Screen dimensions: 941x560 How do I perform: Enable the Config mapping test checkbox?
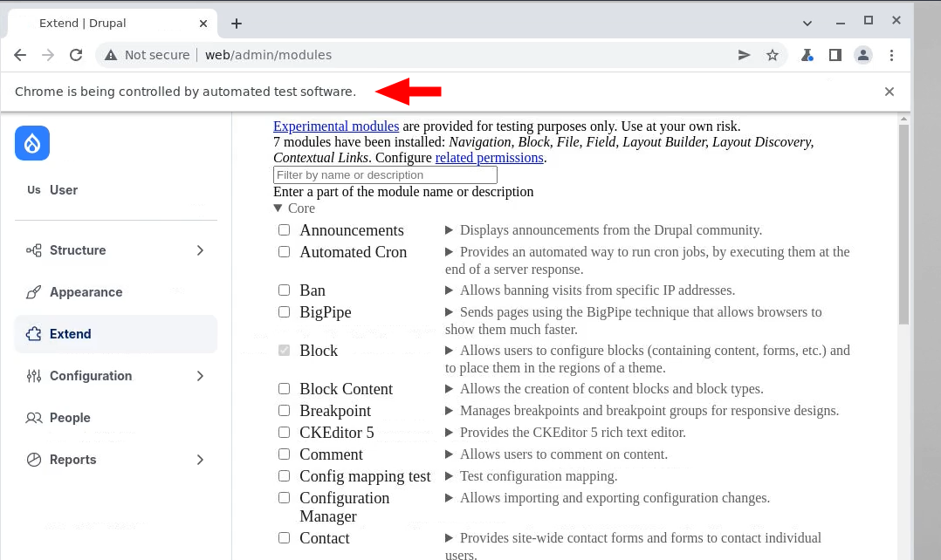pyautogui.click(x=284, y=476)
